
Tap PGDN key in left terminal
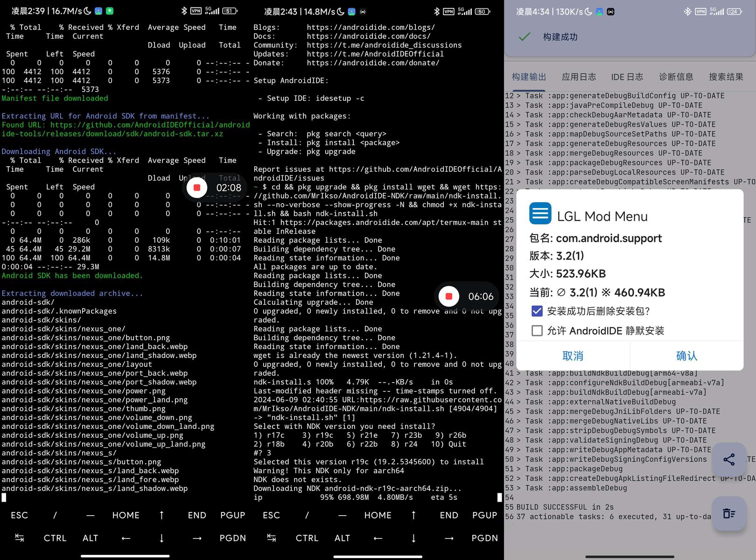(x=232, y=538)
